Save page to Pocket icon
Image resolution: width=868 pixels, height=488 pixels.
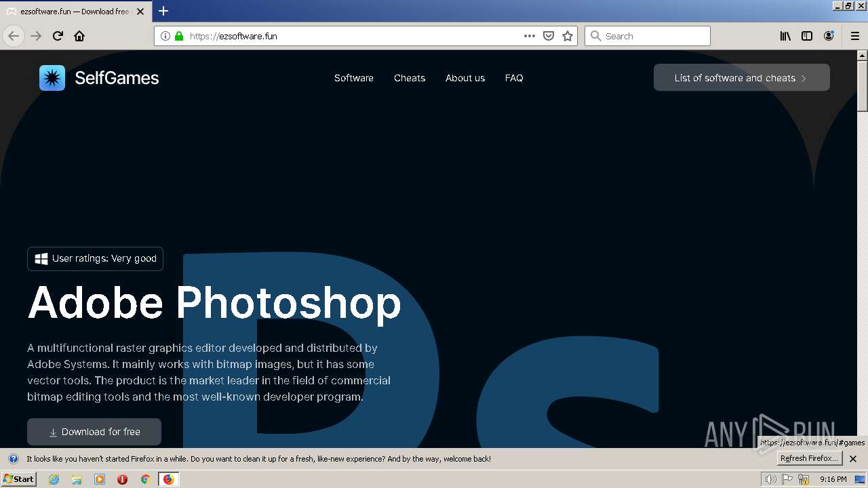point(549,36)
